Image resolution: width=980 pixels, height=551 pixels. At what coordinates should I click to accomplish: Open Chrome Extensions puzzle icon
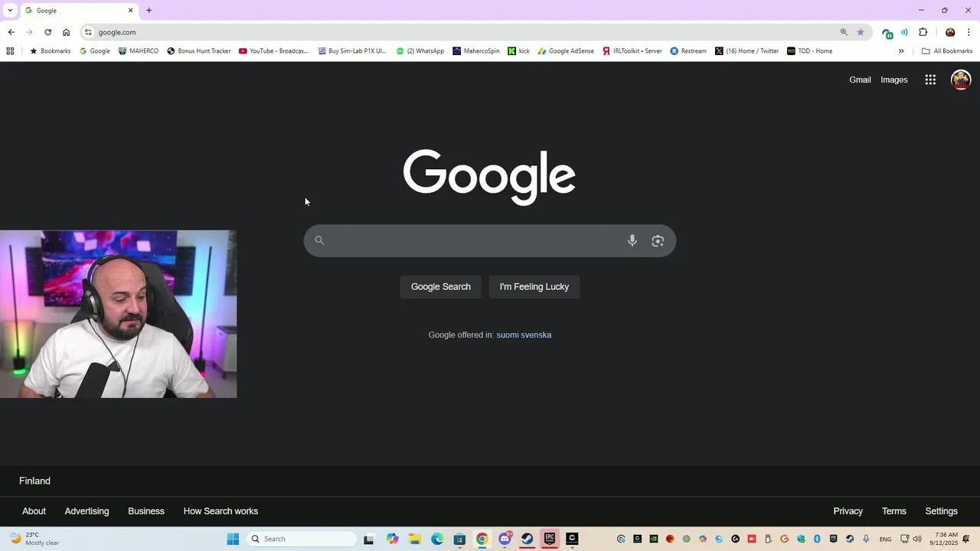pyautogui.click(x=923, y=32)
